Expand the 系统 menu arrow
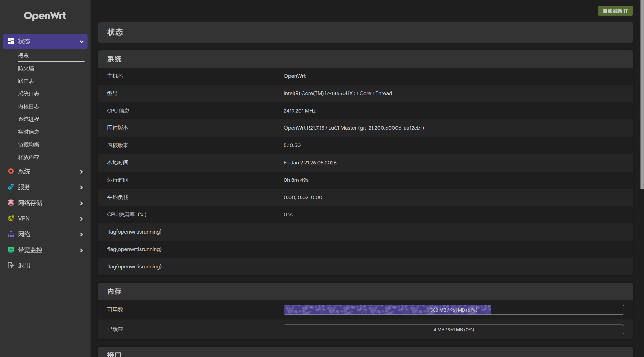This screenshot has height=357, width=644. (81, 172)
